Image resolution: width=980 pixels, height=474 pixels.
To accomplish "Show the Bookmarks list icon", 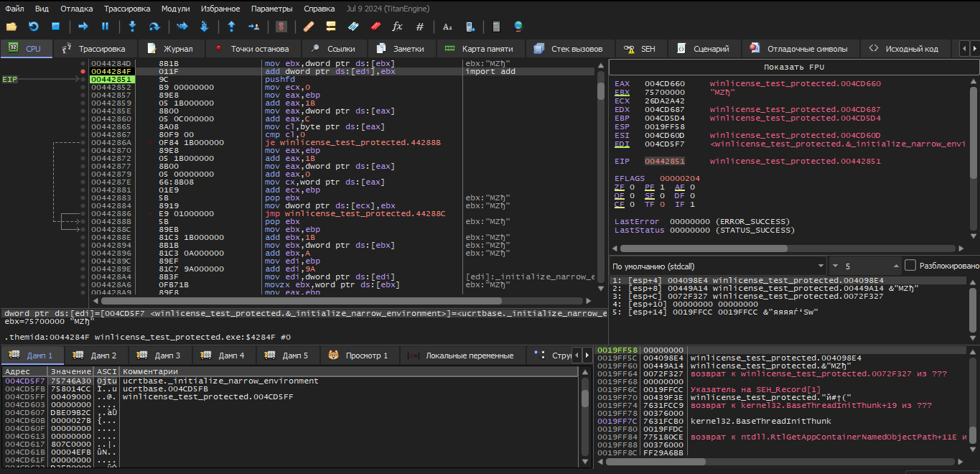I will [375, 27].
